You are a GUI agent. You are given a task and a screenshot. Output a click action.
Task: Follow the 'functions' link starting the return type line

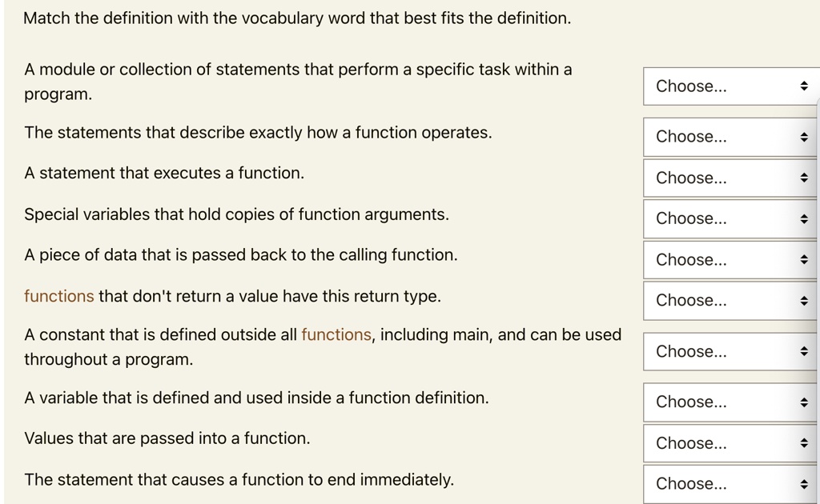tap(59, 297)
